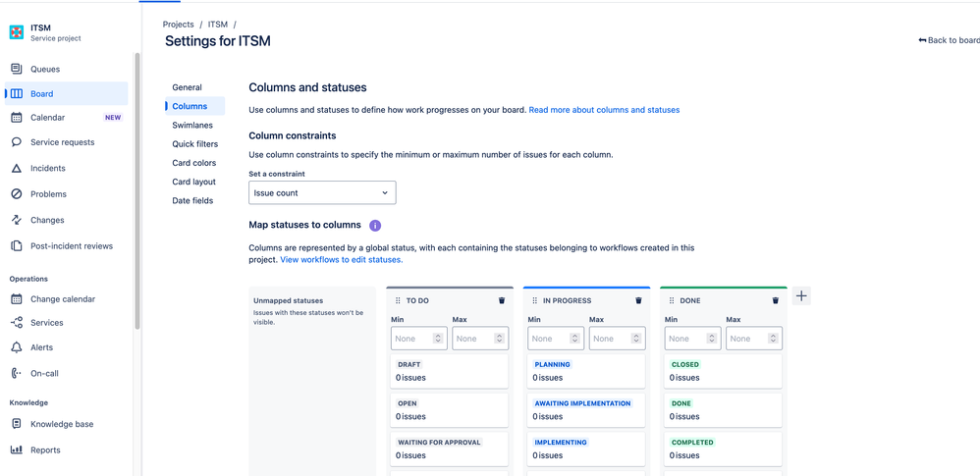This screenshot has width=980, height=476.
Task: Click the Problems circle-slash icon
Action: [x=17, y=194]
